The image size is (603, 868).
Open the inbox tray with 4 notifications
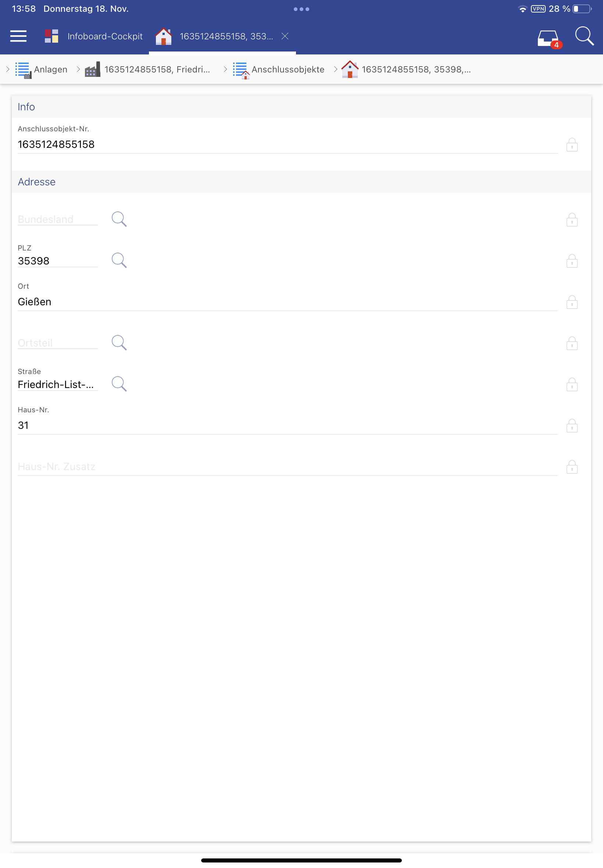(x=548, y=38)
